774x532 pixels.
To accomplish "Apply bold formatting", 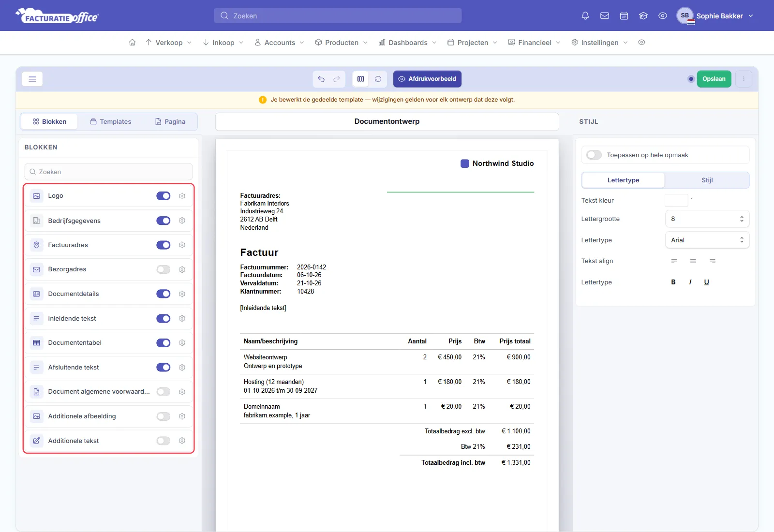I will (673, 282).
